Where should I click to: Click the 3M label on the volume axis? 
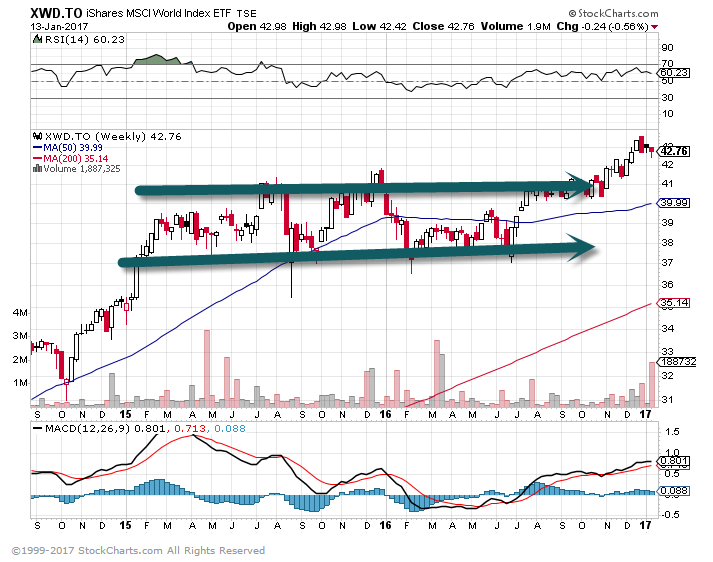coord(20,336)
